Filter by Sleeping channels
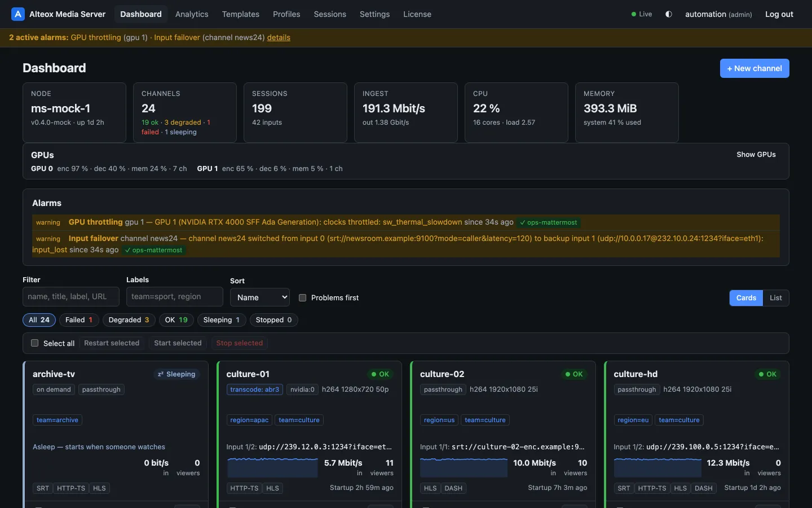812x508 pixels. (x=222, y=320)
